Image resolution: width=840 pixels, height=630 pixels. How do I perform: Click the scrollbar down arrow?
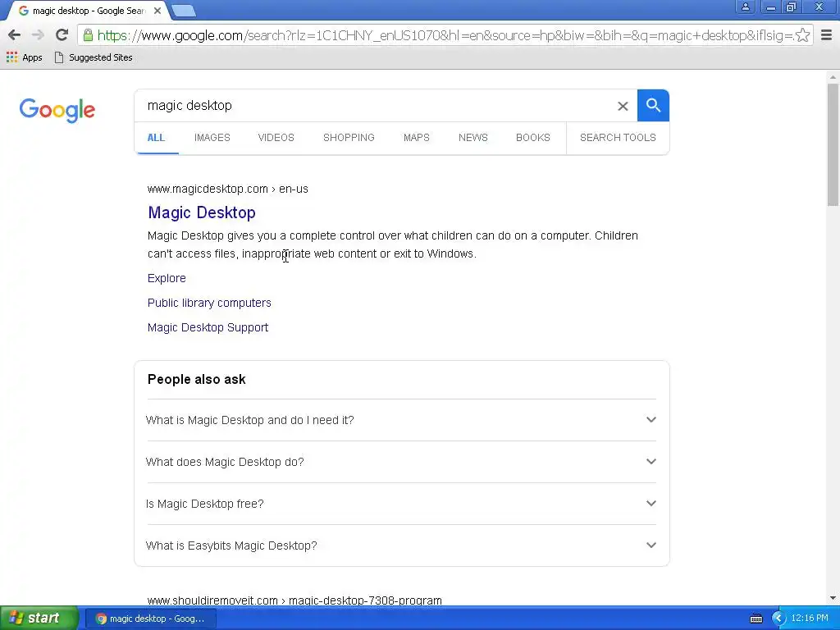coord(833,598)
